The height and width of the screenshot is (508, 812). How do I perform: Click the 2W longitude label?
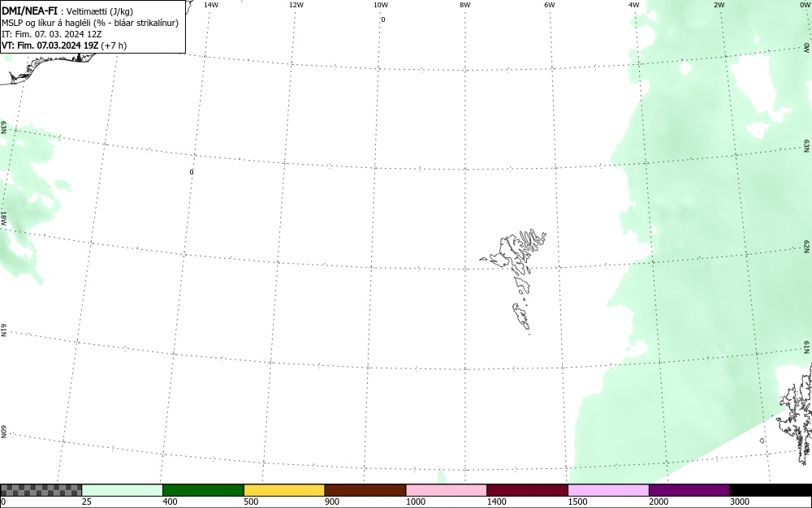[x=719, y=5]
